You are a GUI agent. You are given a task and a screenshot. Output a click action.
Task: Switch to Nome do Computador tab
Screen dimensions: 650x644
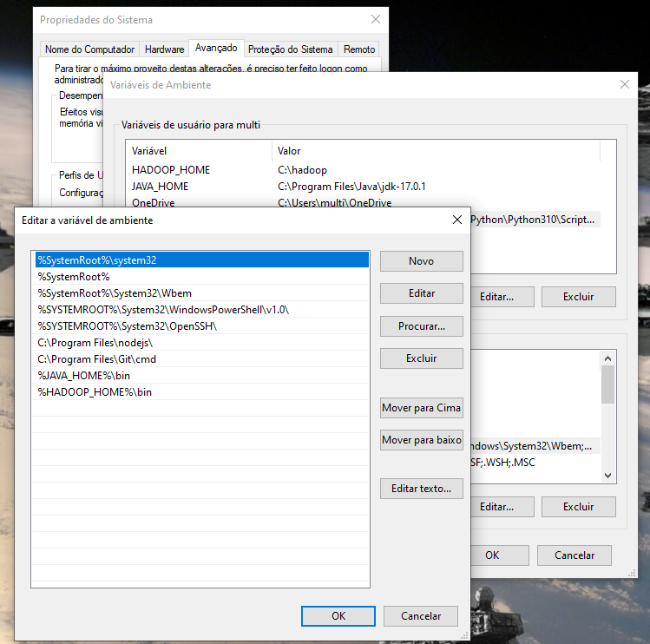click(89, 49)
